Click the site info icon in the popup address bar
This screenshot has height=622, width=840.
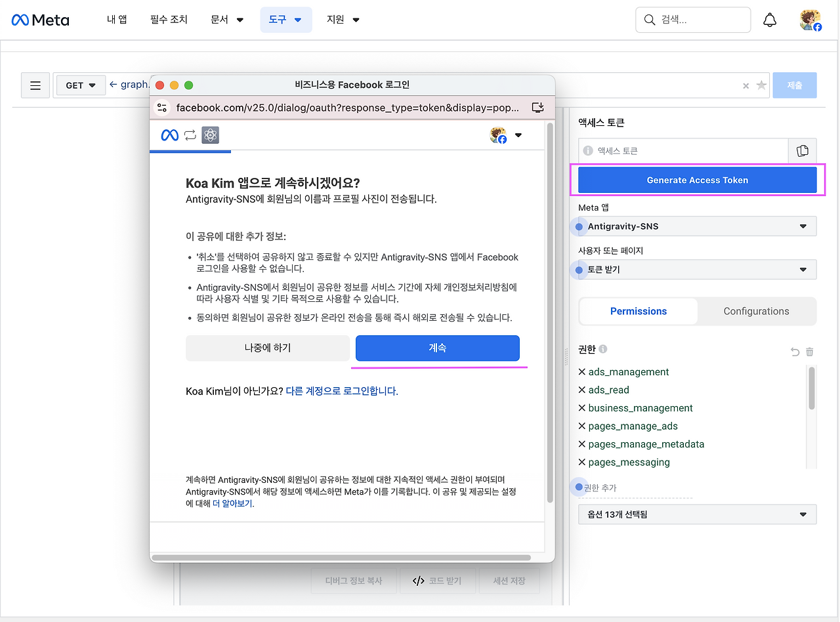coord(162,108)
